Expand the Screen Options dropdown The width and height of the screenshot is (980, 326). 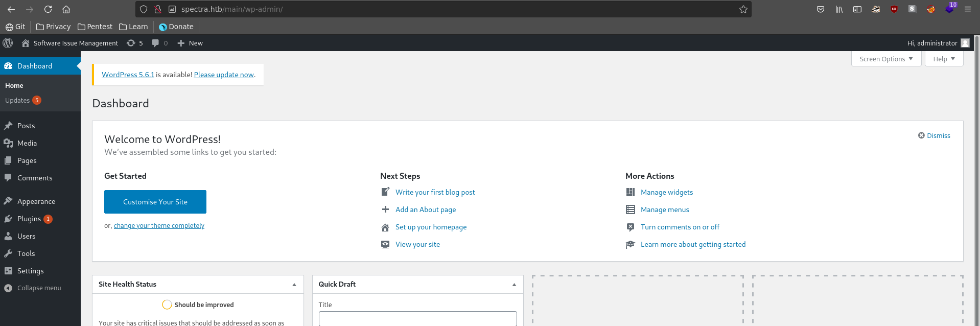886,59
